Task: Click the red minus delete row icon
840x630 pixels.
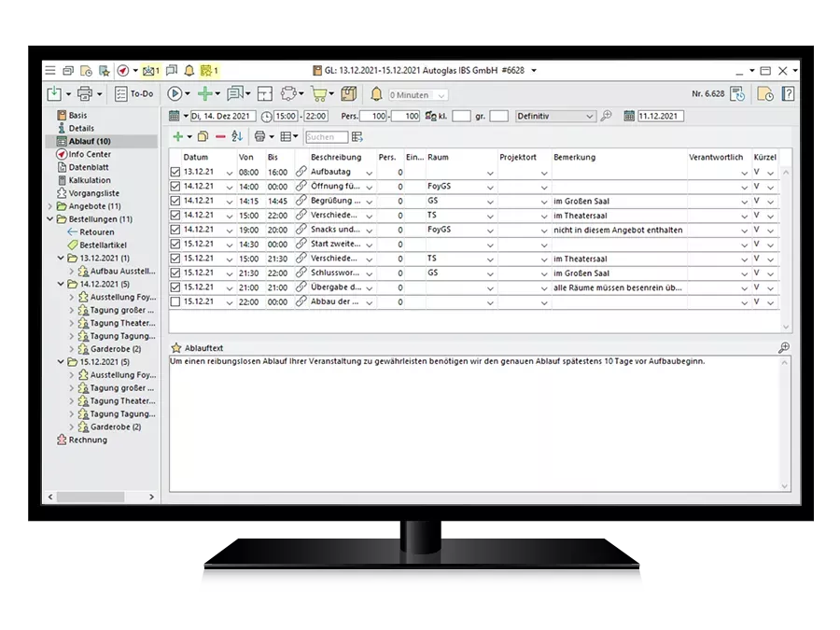Action: [x=220, y=136]
